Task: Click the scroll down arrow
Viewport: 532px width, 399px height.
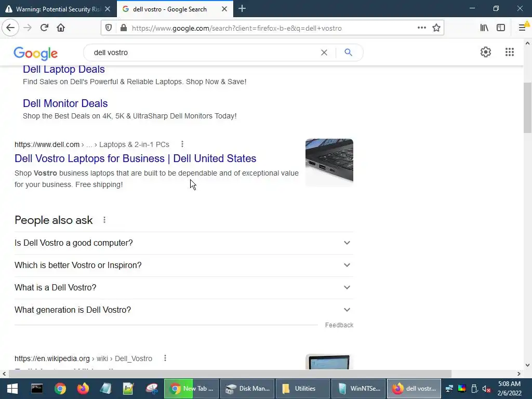Action: click(527, 365)
